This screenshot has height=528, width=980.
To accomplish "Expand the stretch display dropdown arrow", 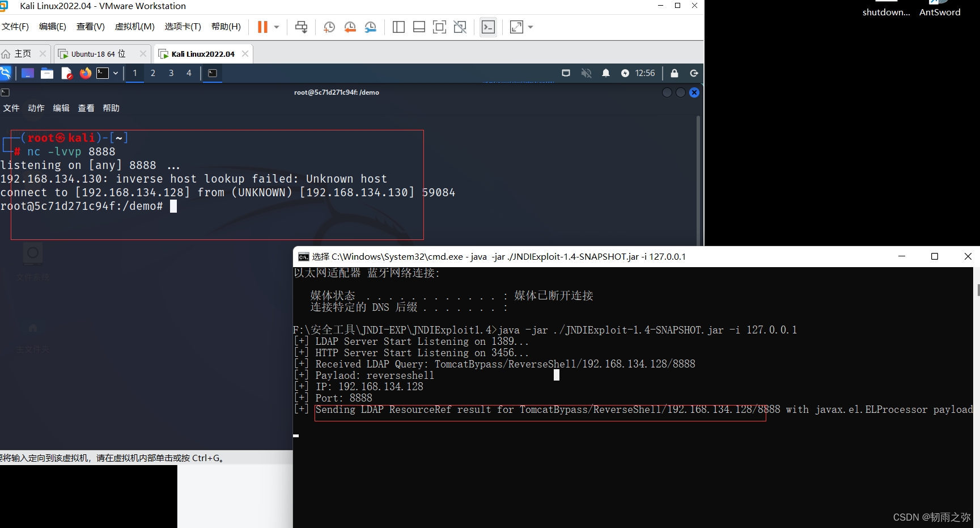I will [x=531, y=27].
